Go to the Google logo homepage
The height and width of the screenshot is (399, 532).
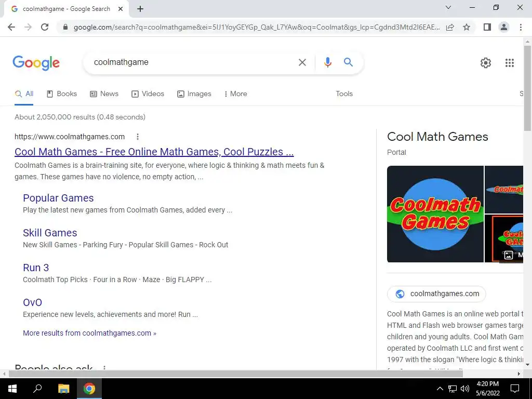(x=36, y=63)
